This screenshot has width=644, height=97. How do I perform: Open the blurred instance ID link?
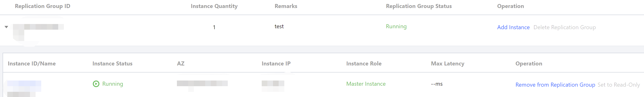point(24,84)
